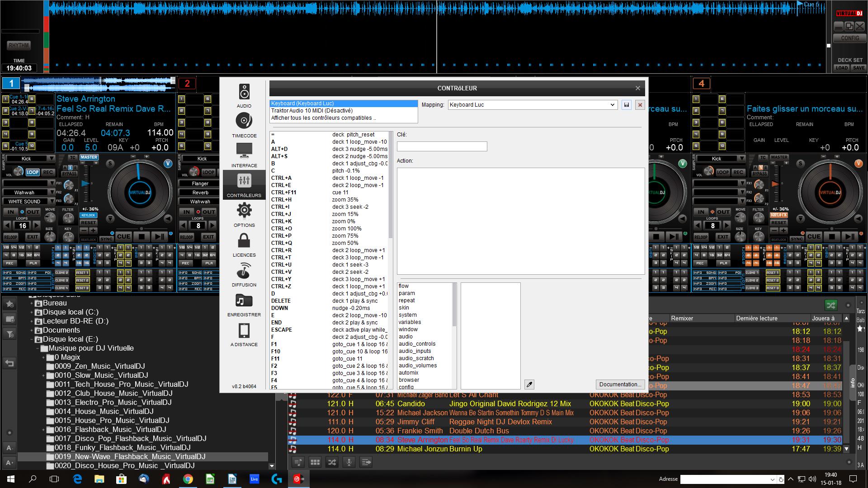Open the Live app in the taskbar
Screen dimensions: 868x488
coord(254,479)
